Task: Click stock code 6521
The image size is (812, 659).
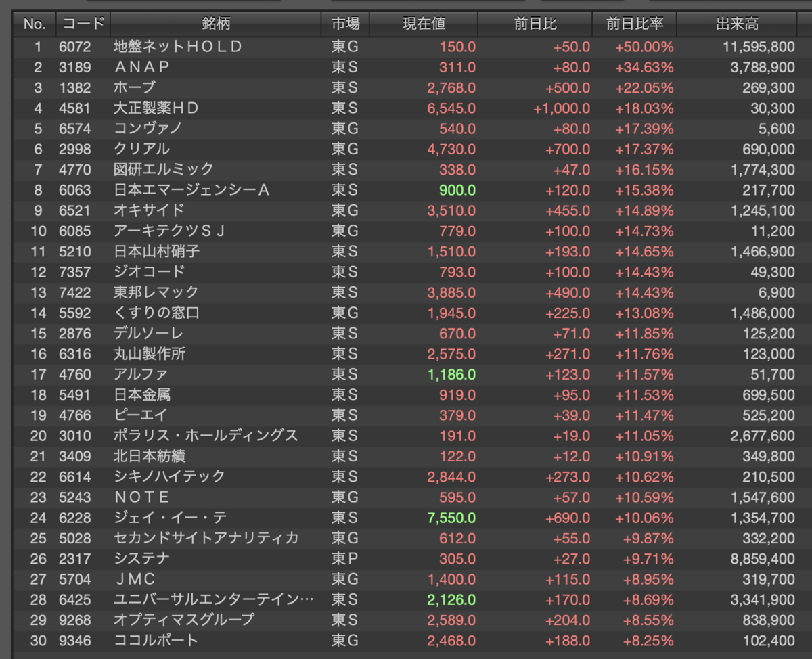Action: [x=74, y=210]
